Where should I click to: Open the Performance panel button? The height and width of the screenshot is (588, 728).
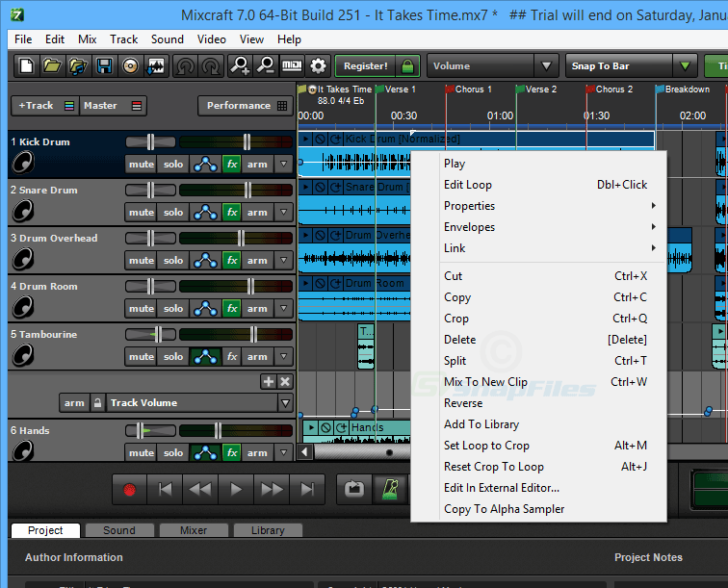(x=246, y=106)
